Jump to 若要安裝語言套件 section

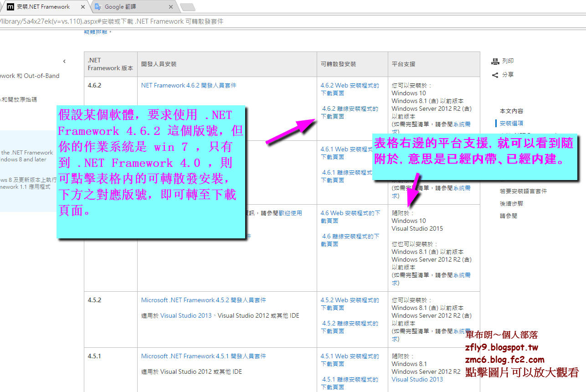point(523,191)
